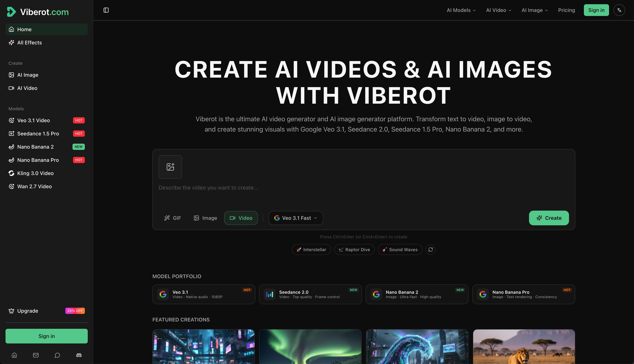Open the Pricing page
Screen dimensions: 634x364
[566, 10]
